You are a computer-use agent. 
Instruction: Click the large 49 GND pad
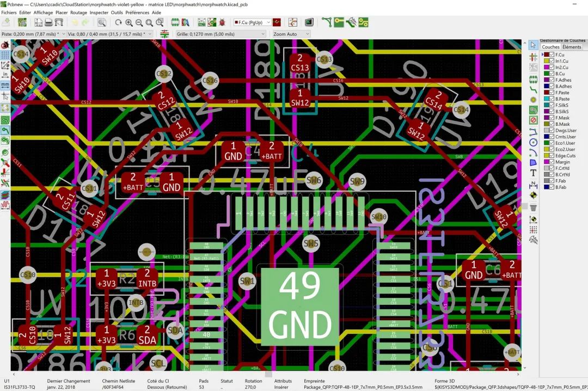click(x=299, y=306)
